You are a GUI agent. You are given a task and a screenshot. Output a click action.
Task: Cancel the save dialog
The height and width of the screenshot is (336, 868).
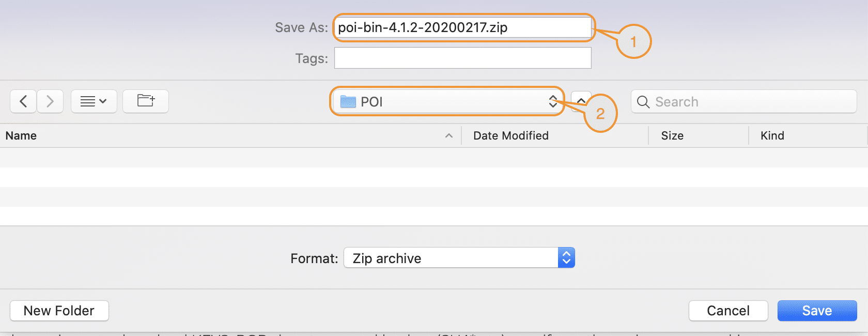click(x=728, y=310)
